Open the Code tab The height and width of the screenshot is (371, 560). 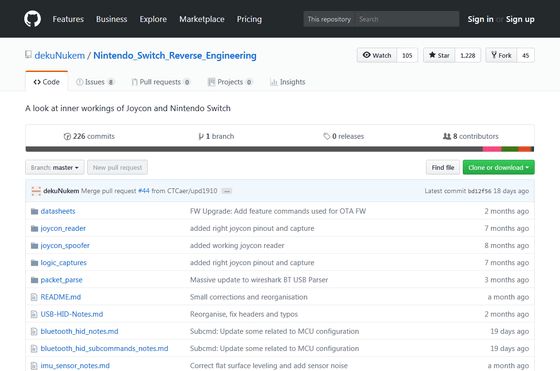point(46,82)
